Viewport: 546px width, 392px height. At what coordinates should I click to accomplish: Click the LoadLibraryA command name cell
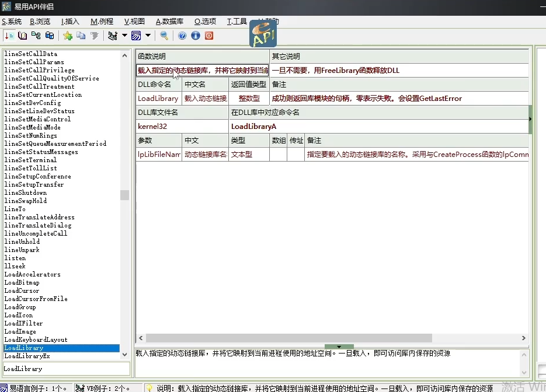coord(379,126)
